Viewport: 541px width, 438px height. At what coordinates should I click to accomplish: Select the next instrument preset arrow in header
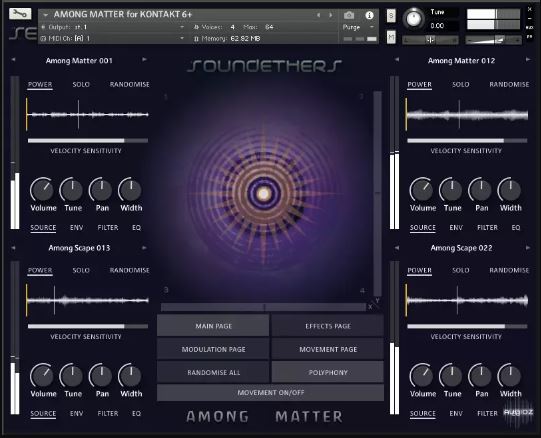coord(331,15)
